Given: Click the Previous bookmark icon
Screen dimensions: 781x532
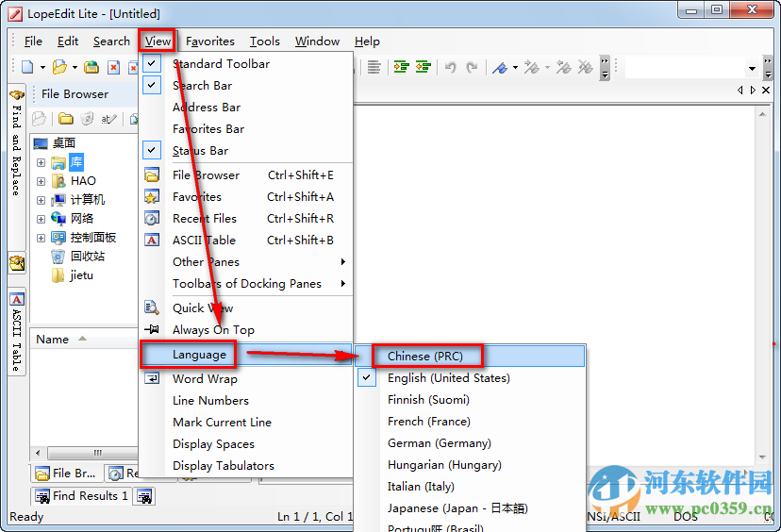Looking at the screenshot, I should [563, 67].
